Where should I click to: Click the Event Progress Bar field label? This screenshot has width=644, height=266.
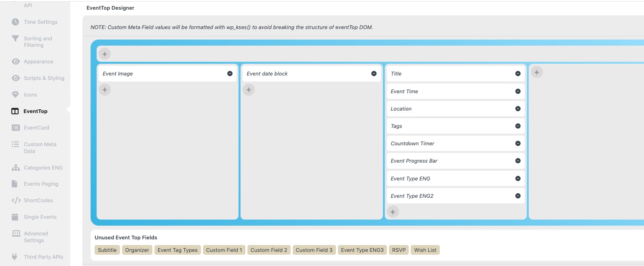click(x=414, y=161)
